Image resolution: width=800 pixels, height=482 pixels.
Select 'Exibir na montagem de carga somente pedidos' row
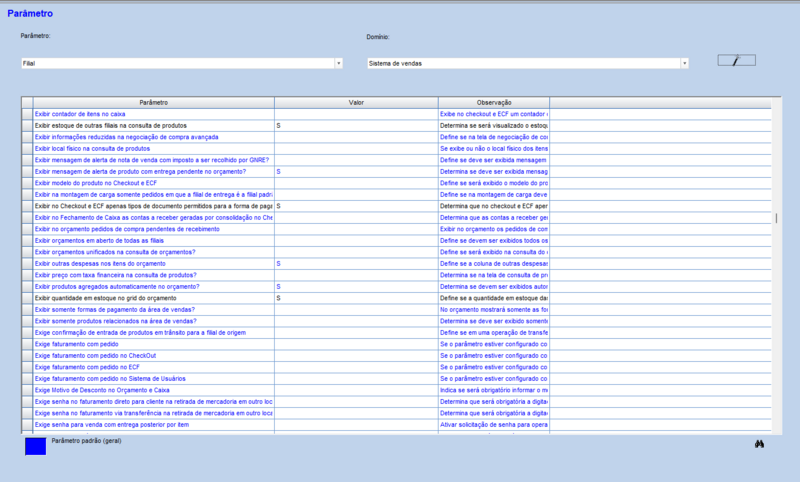click(154, 194)
